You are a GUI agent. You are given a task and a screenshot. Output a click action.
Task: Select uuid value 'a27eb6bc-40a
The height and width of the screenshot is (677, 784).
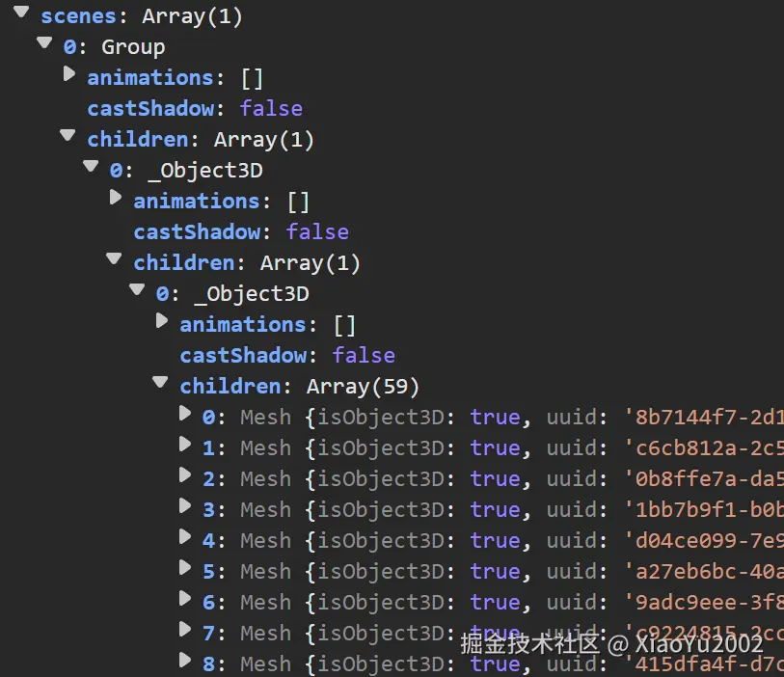(x=705, y=572)
